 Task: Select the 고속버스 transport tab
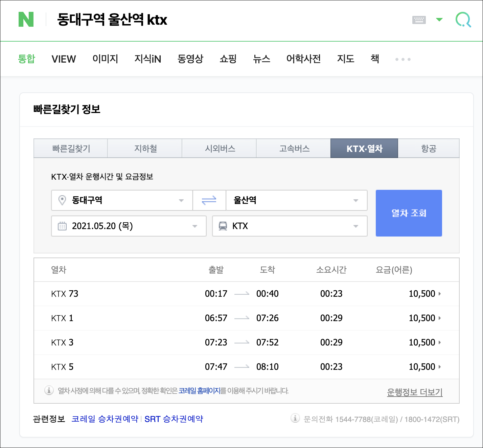pos(294,148)
